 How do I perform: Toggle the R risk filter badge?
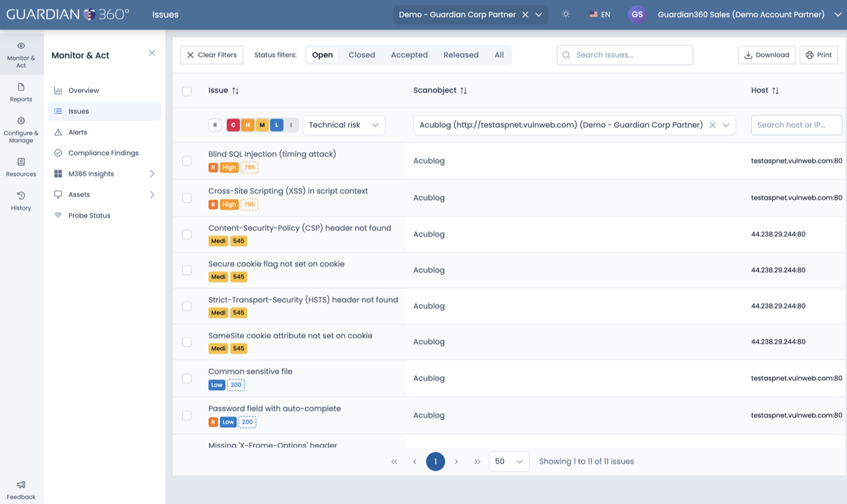point(215,125)
